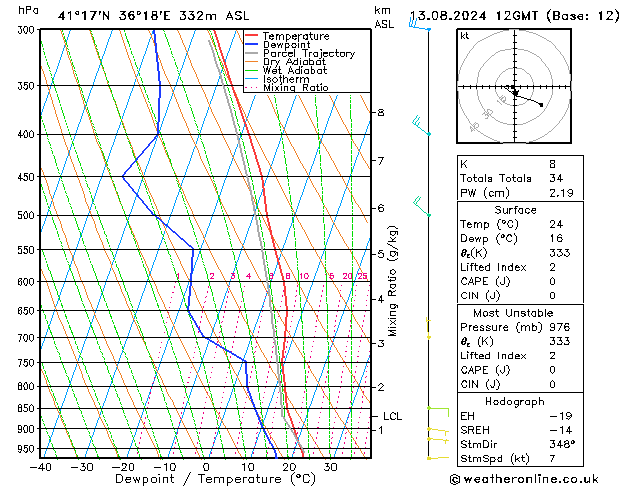Click the Parcel Trajectory legend entry
Screen dimensions: 629x486
tap(300, 53)
